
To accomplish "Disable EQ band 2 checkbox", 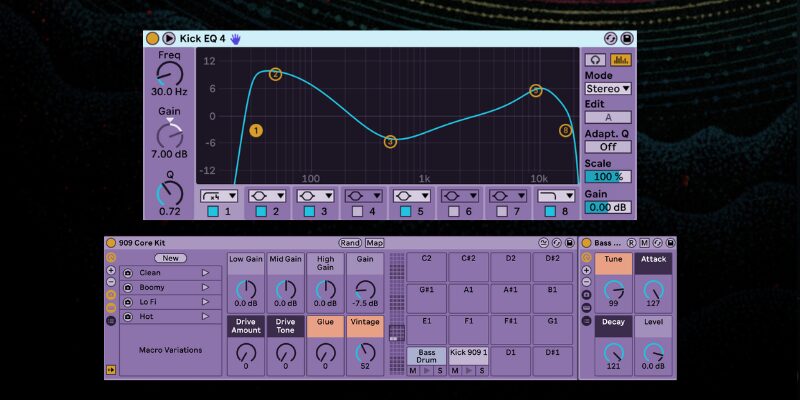I will [x=261, y=212].
